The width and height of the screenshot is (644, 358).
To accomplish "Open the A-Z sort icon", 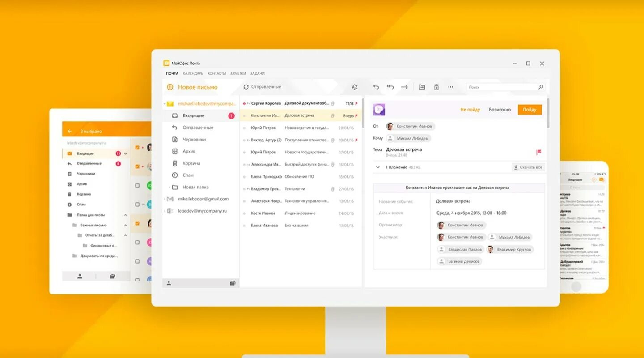I will [x=355, y=87].
